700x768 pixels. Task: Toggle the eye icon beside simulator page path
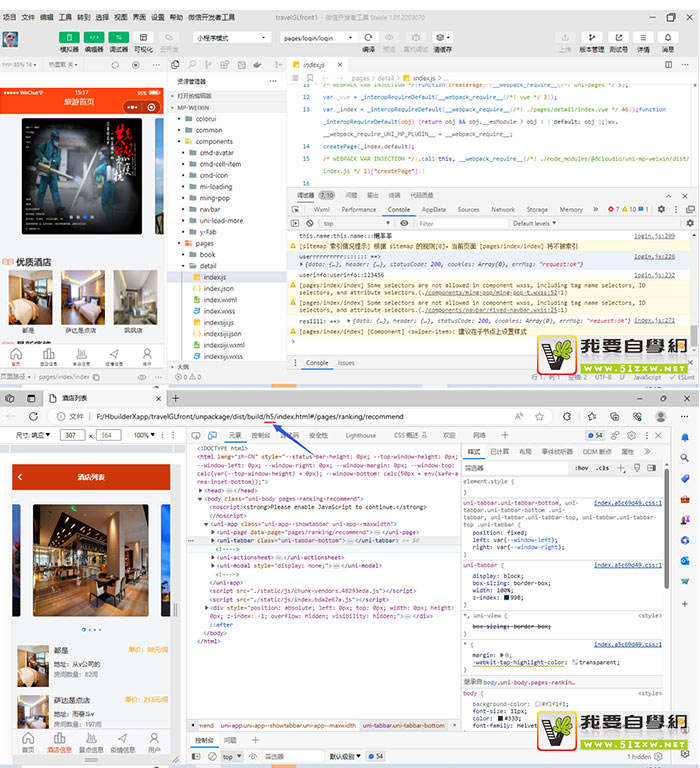point(142,377)
